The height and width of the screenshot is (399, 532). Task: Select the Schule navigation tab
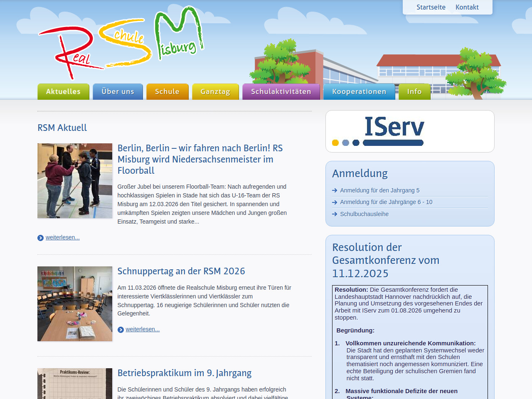pyautogui.click(x=167, y=92)
